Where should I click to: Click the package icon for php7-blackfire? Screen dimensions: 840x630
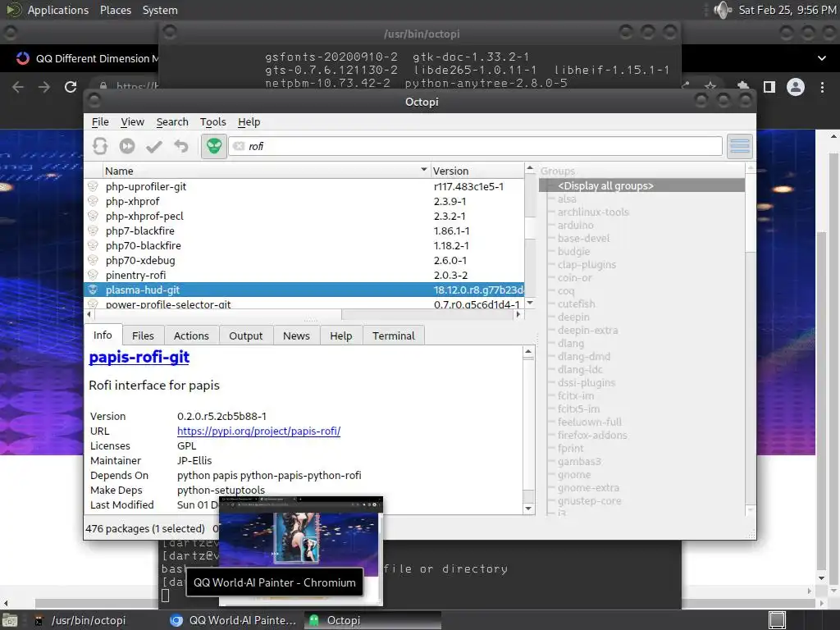coord(94,231)
